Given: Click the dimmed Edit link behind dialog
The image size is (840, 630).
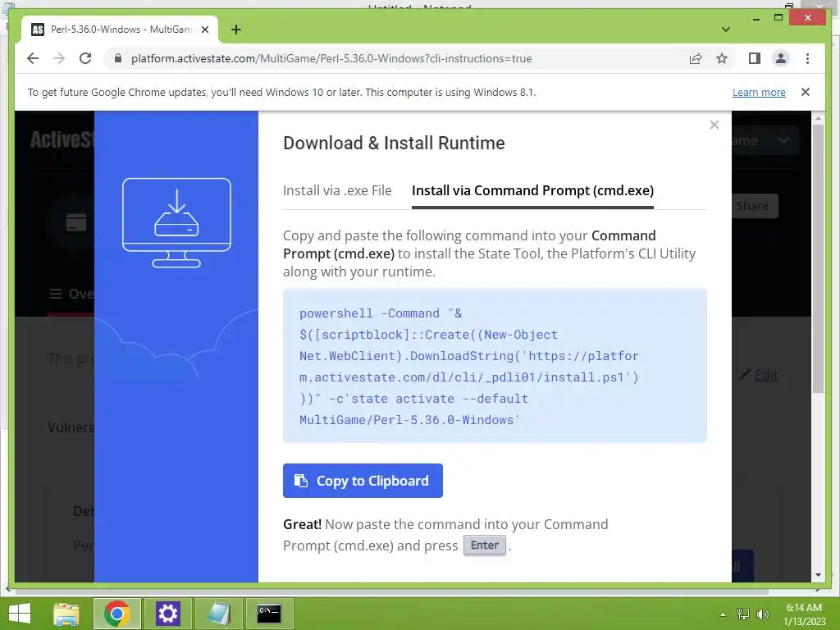Looking at the screenshot, I should 766,375.
